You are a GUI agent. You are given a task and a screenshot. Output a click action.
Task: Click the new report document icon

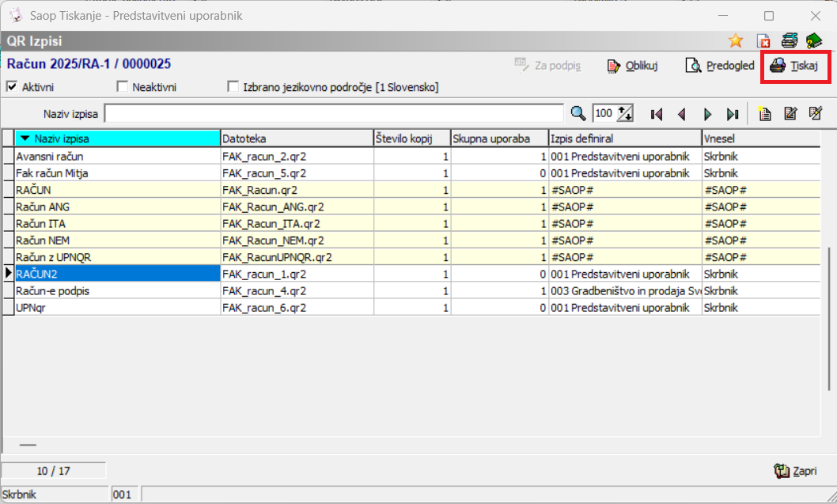pyautogui.click(x=764, y=114)
